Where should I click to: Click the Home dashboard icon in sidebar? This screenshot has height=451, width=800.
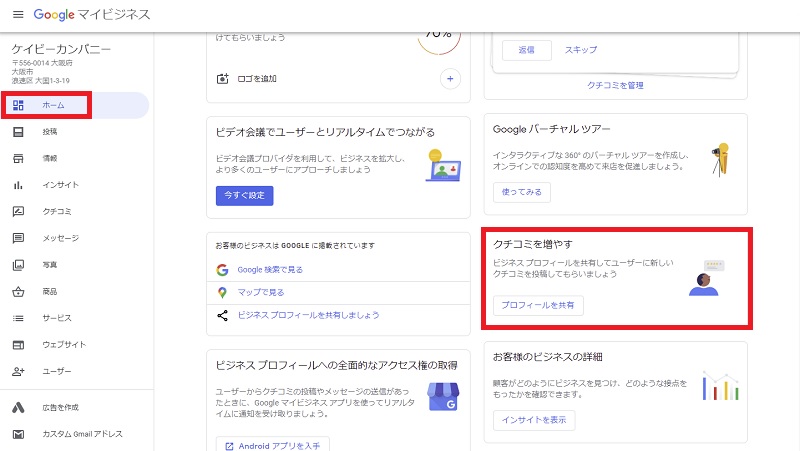(18, 105)
